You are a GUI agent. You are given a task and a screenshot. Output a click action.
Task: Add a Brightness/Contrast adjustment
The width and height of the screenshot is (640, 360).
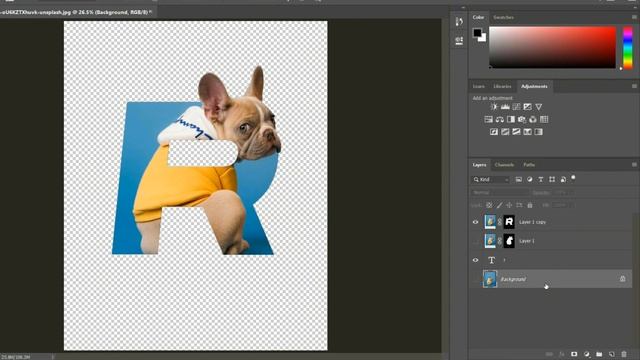[494, 107]
